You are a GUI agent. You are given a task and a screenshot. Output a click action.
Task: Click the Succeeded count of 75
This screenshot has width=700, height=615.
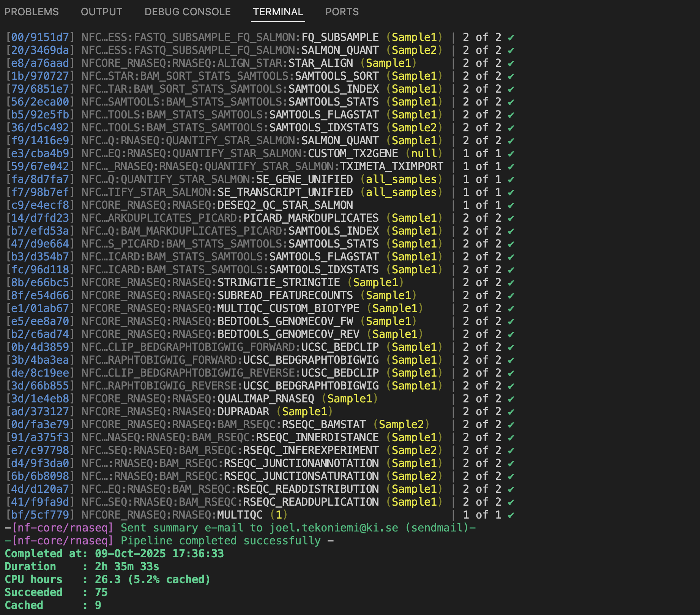[101, 592]
